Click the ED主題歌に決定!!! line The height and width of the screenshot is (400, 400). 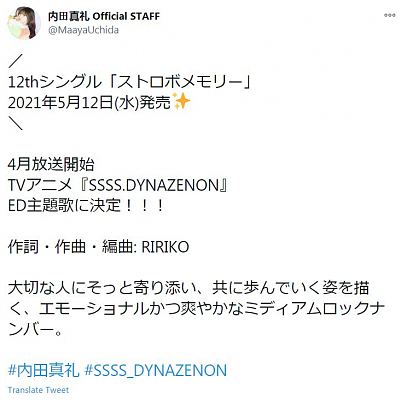click(x=86, y=206)
